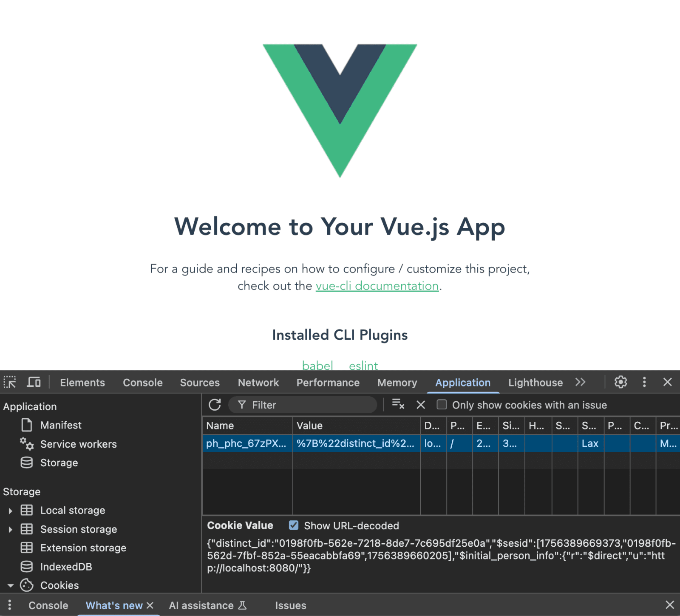Select IndexedDB in the sidebar
The image size is (680, 616).
tap(66, 567)
